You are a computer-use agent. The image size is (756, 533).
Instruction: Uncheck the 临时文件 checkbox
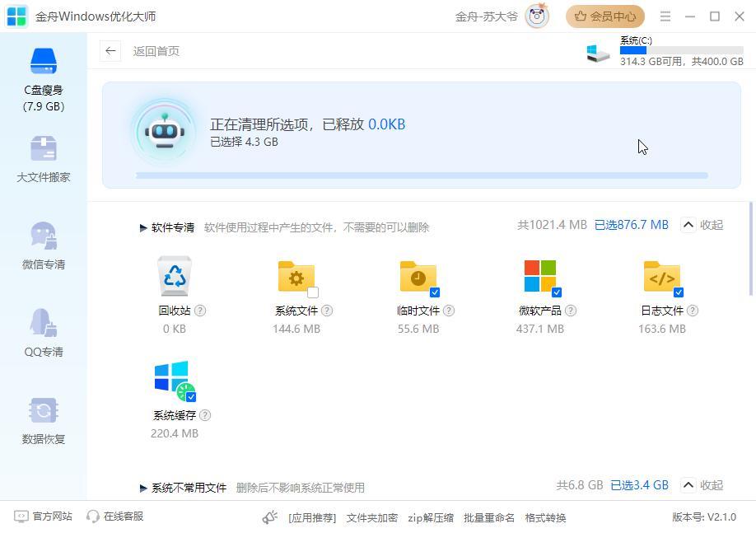coord(435,292)
